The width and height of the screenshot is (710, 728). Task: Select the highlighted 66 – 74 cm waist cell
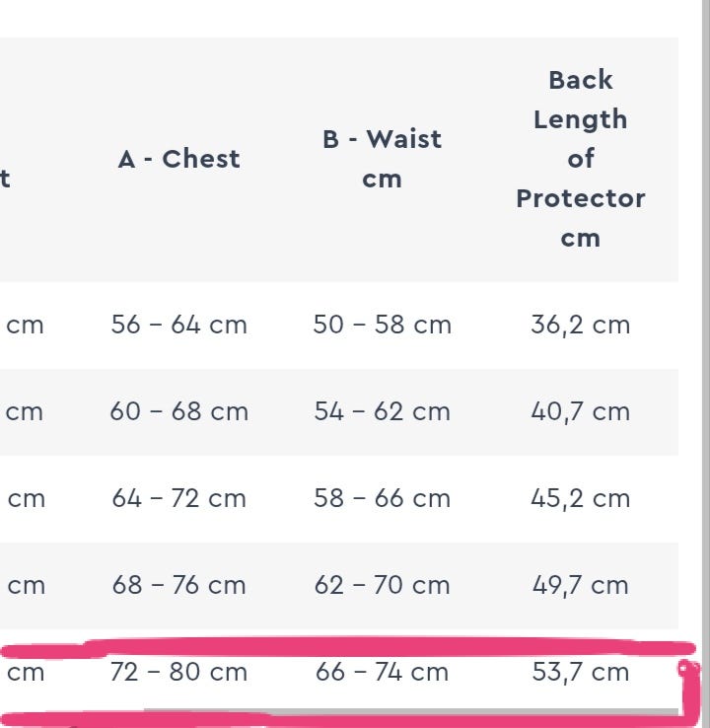pyautogui.click(x=382, y=672)
